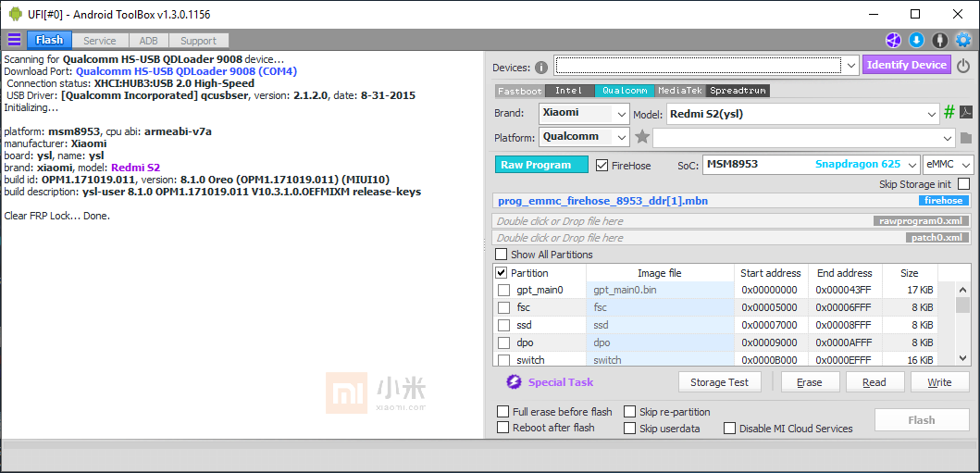Open the PDF document icon next to Model

[x=965, y=113]
